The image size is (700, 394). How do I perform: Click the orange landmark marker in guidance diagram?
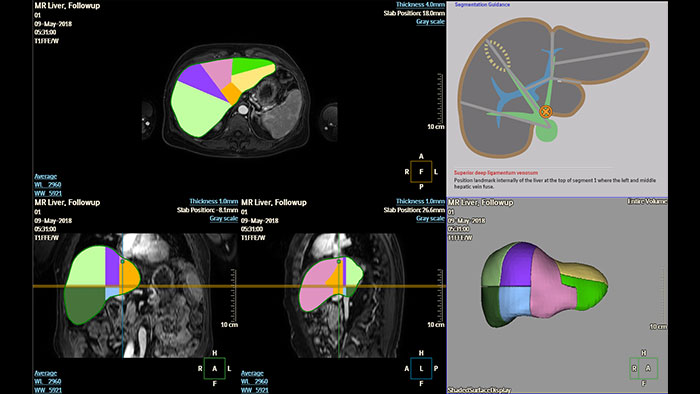[x=546, y=112]
